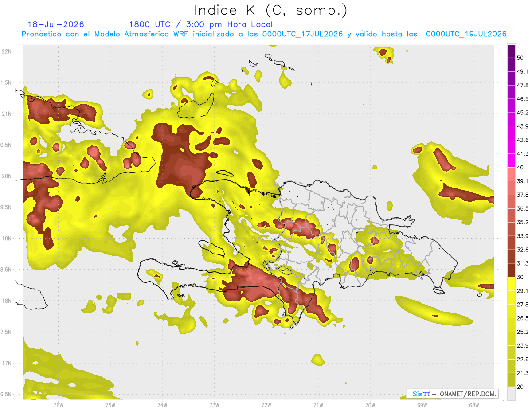The height and width of the screenshot is (411, 532).
Task: Click the "1800 UTC / 3:00 pm Hora Local" time label
Action: click(201, 24)
